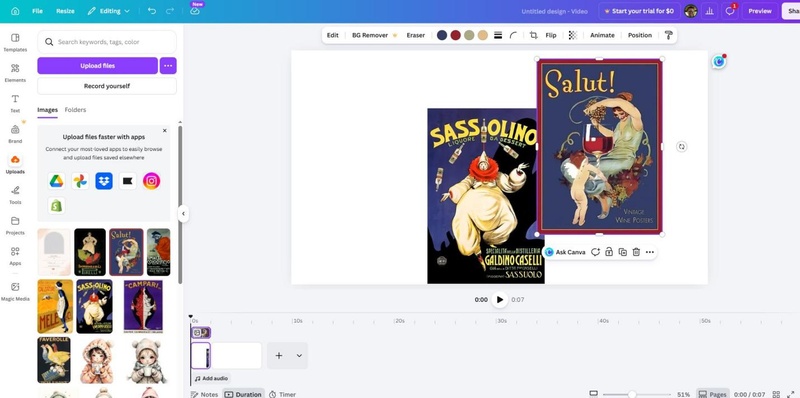Collapse the side panel arrow
The image size is (800, 398).
(x=183, y=214)
